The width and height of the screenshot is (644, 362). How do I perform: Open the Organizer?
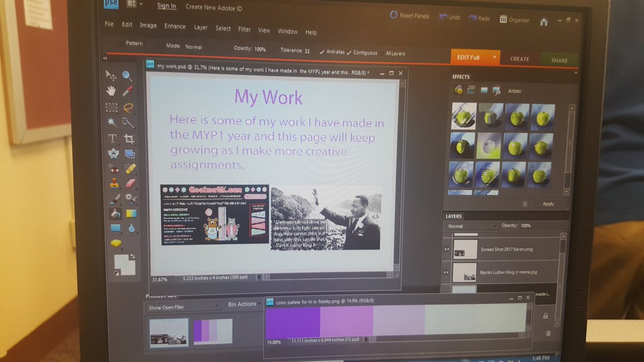[514, 20]
